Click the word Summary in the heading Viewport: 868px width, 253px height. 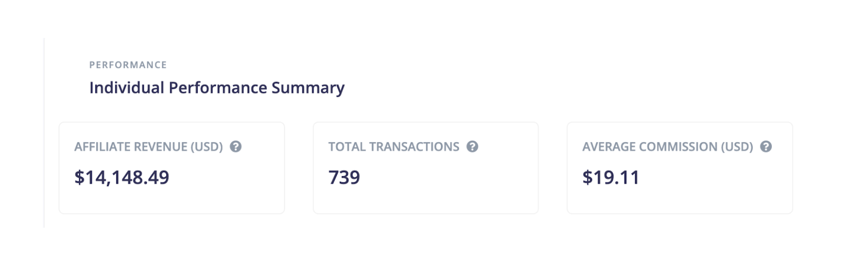click(308, 88)
